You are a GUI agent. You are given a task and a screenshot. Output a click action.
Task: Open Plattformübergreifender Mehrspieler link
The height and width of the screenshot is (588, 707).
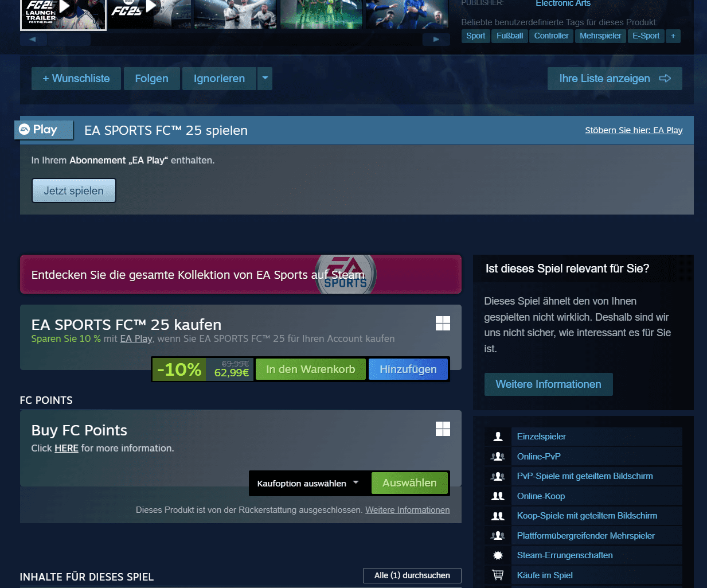pos(586,536)
